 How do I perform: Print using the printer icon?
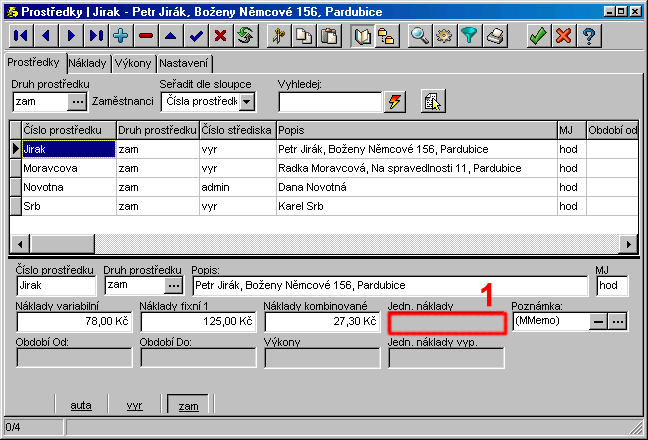[495, 36]
